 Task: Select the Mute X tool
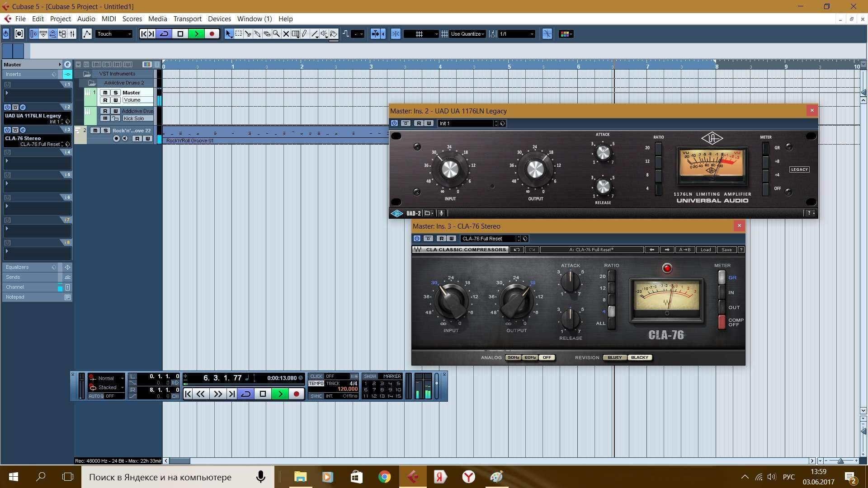tap(286, 34)
